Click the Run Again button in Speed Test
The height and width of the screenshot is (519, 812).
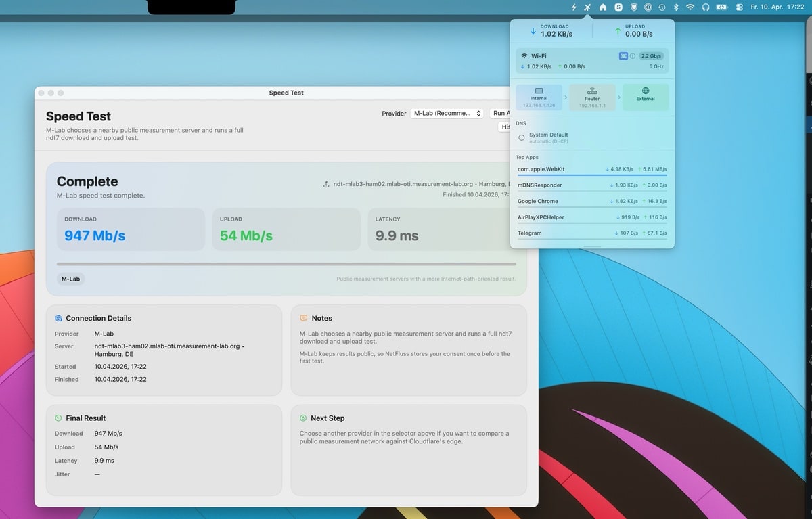coord(500,114)
